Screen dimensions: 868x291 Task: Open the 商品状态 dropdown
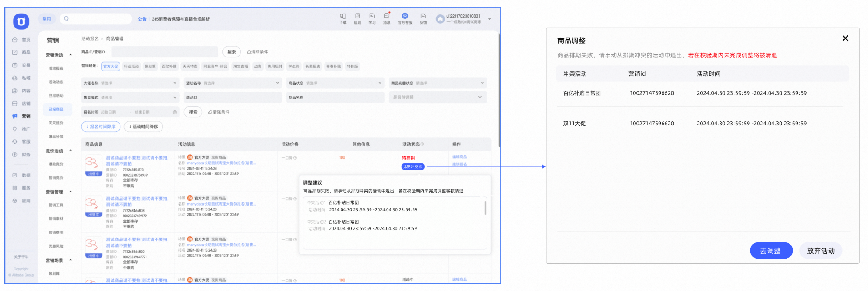(335, 83)
